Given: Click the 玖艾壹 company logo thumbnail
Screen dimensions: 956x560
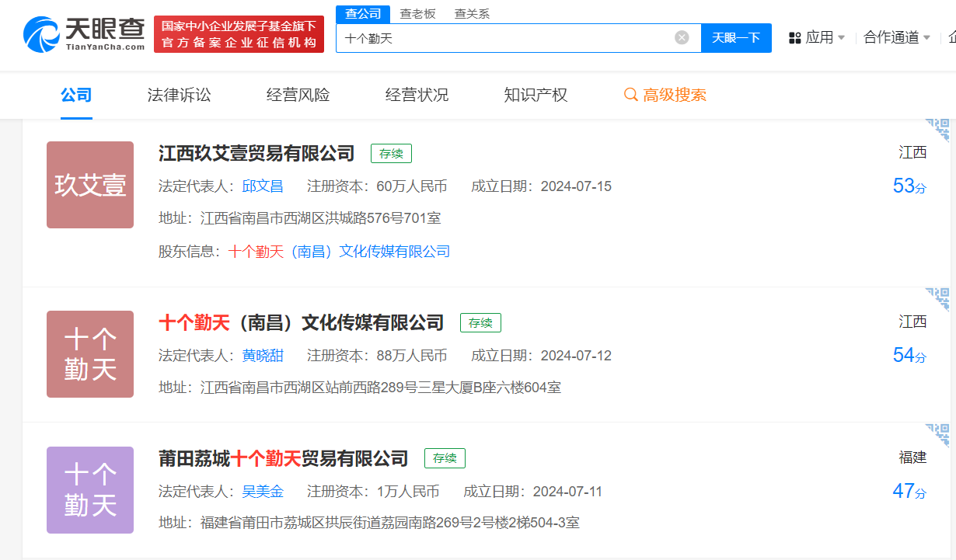Looking at the screenshot, I should point(90,185).
